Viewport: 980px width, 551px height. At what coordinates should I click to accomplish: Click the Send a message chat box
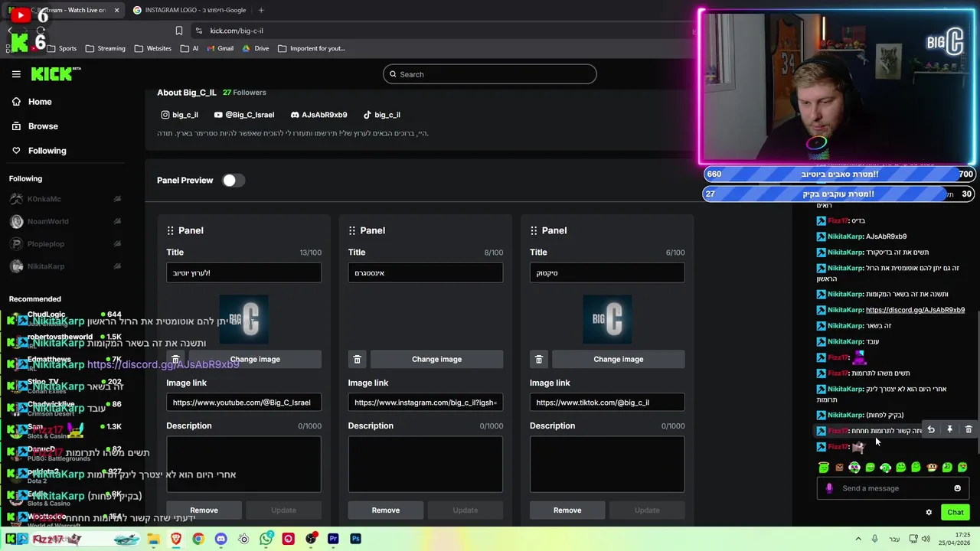pos(893,488)
